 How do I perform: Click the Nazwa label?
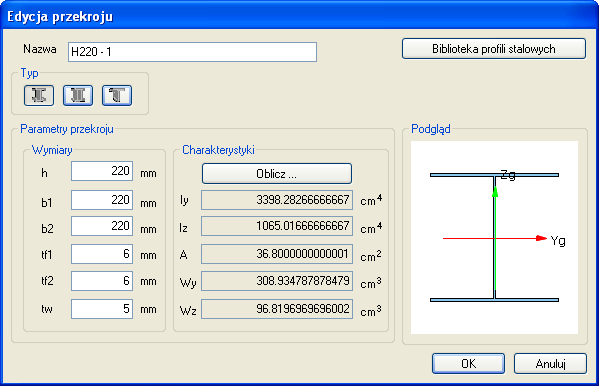[40, 49]
